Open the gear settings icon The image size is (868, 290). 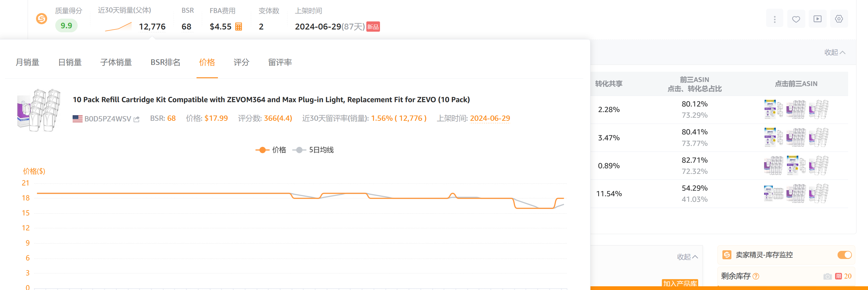click(x=839, y=19)
